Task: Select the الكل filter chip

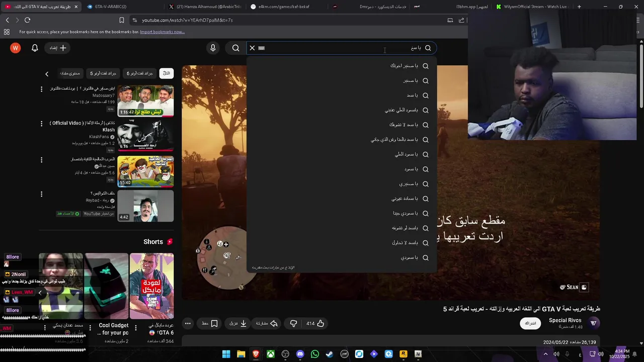Action: [167, 73]
